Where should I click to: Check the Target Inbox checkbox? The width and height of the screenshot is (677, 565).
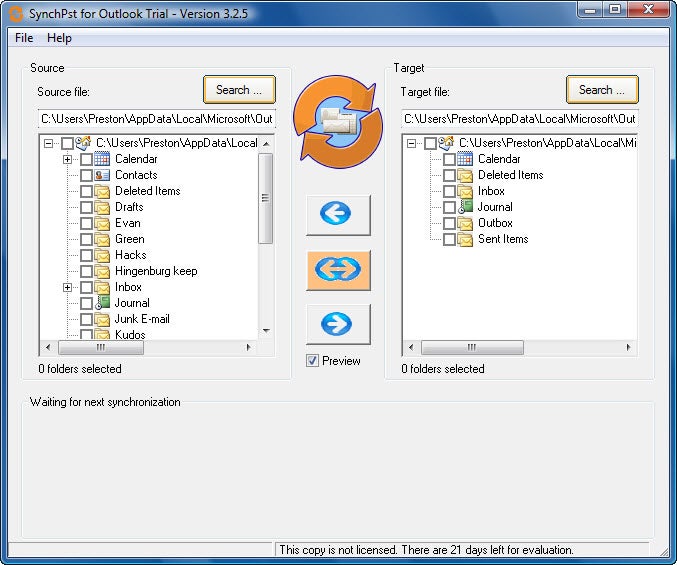pos(449,191)
